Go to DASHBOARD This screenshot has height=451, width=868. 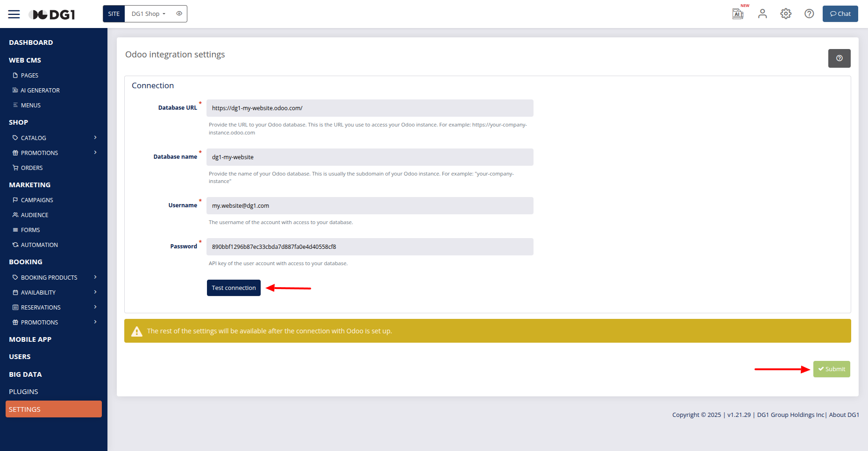pyautogui.click(x=31, y=42)
